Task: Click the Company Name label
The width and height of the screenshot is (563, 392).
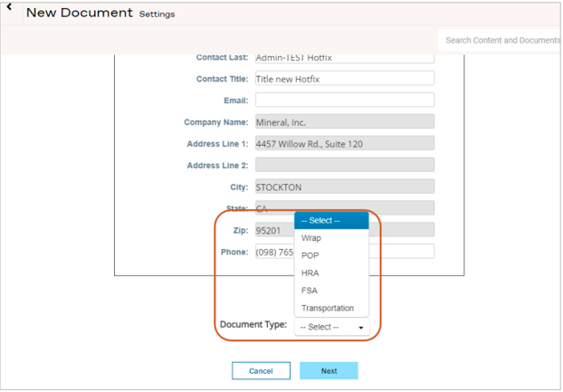Action: tap(216, 122)
